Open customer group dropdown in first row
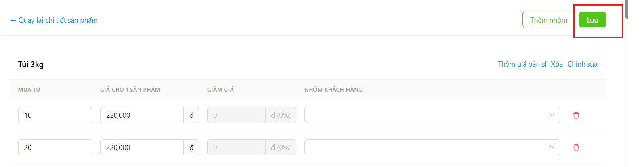644x167 pixels. click(432, 115)
